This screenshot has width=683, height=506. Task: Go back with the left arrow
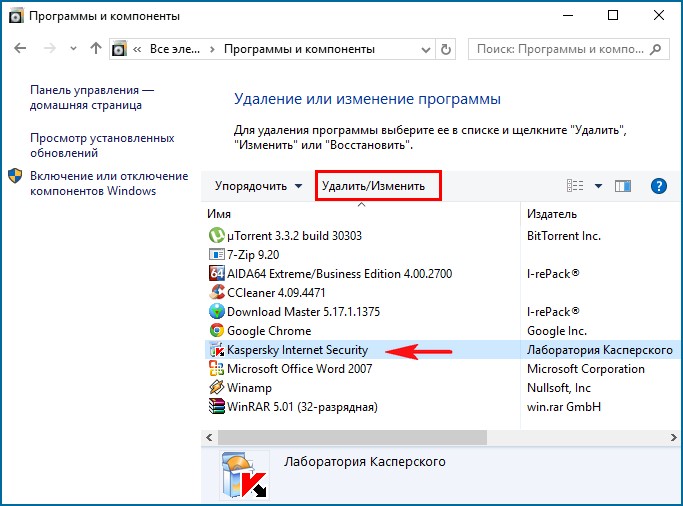(x=20, y=48)
